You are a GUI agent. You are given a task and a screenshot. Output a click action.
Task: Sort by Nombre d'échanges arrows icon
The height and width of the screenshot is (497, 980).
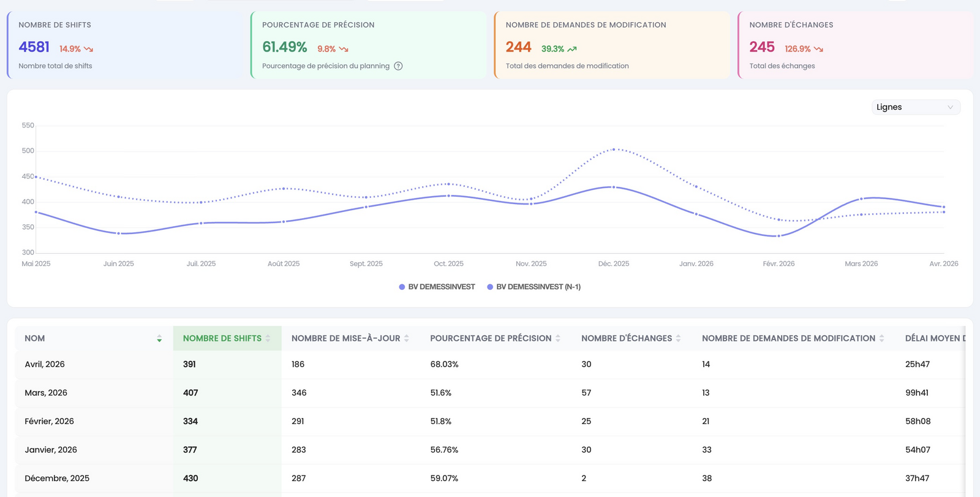[678, 338]
